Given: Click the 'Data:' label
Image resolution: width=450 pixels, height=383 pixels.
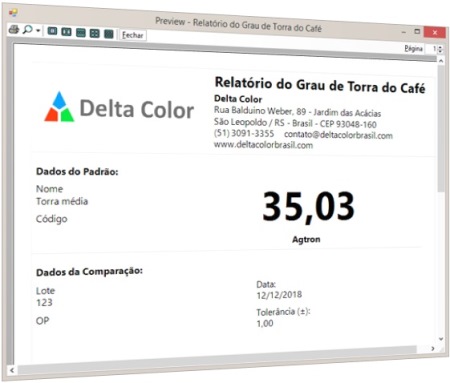Looking at the screenshot, I should (x=266, y=284).
